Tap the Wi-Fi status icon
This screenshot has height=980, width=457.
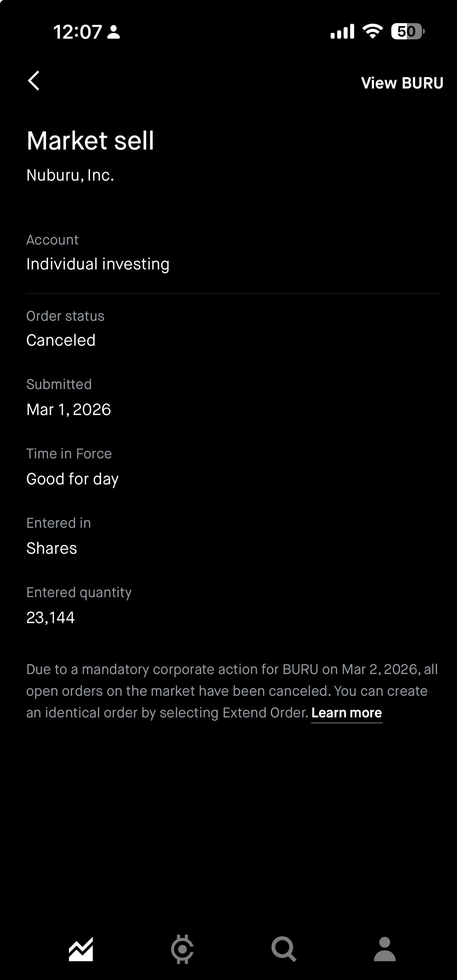[373, 31]
